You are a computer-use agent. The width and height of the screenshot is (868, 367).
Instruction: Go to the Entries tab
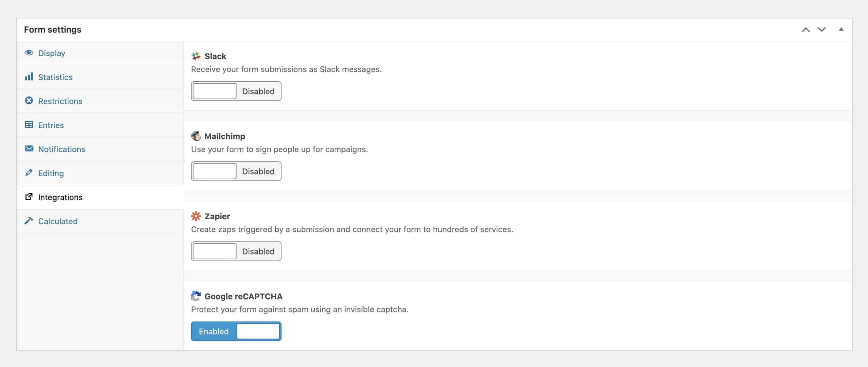pos(100,125)
